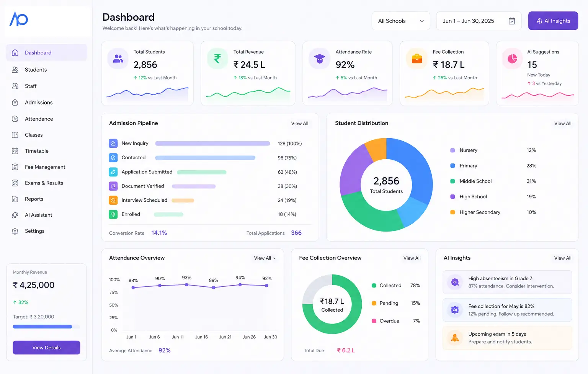Open the All Schools dropdown
The image size is (588, 374).
tap(401, 21)
